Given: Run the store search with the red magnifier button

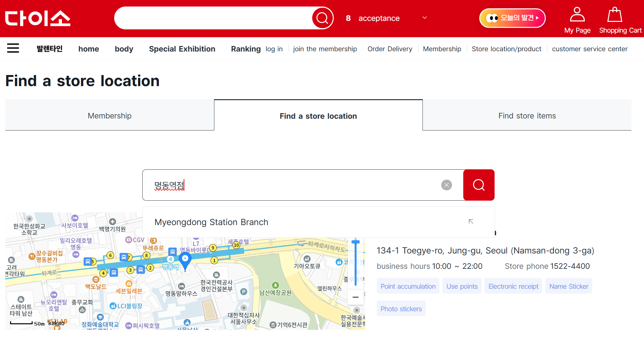Looking at the screenshot, I should (x=479, y=185).
